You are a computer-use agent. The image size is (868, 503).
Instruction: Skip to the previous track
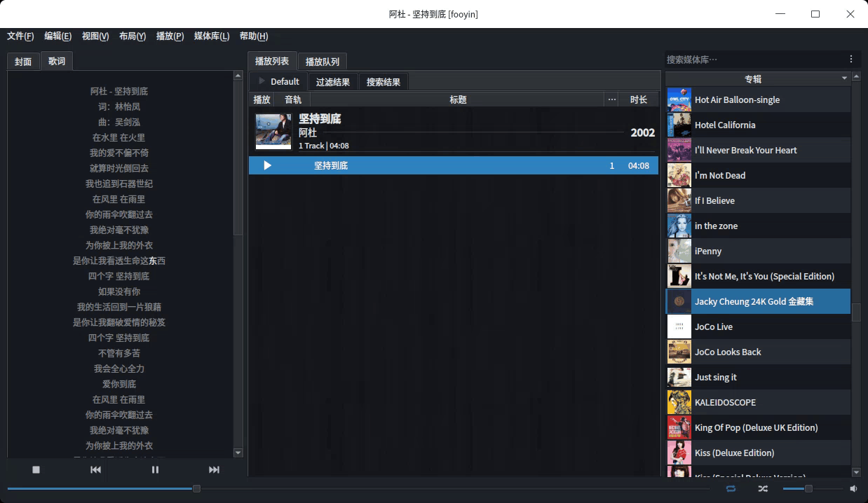[96, 469]
